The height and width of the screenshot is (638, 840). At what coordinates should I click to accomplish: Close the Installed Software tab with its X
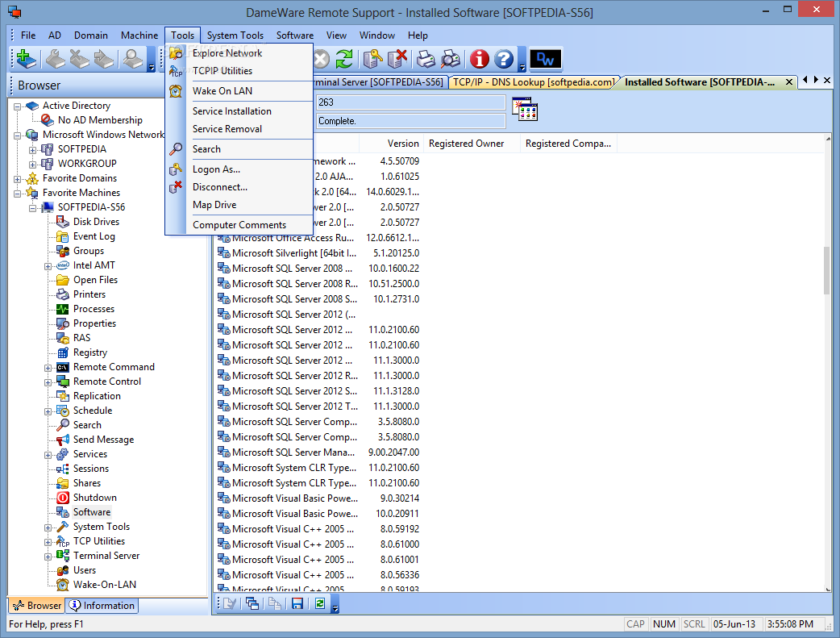point(788,82)
